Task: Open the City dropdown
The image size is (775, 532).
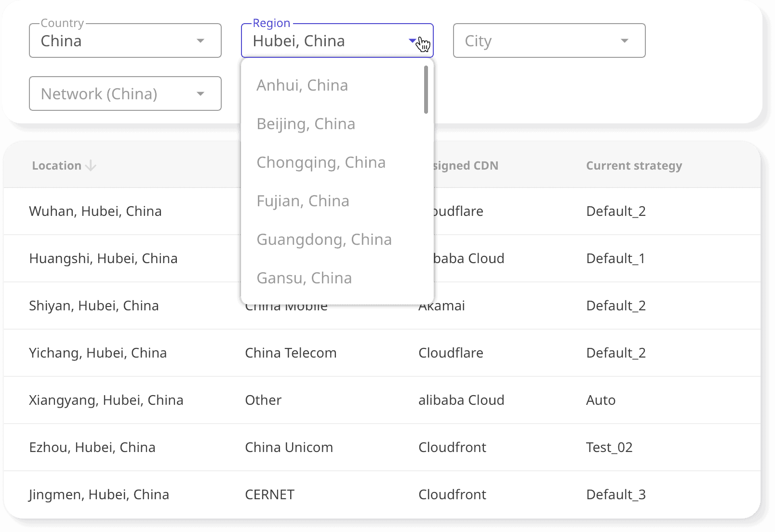Action: (x=549, y=40)
